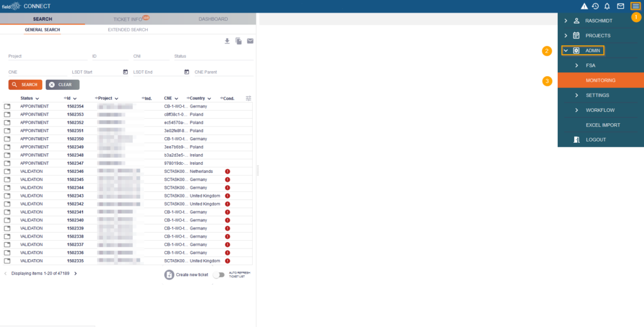This screenshot has width=644, height=327.
Task: Click the Cond. column header
Action: point(229,99)
